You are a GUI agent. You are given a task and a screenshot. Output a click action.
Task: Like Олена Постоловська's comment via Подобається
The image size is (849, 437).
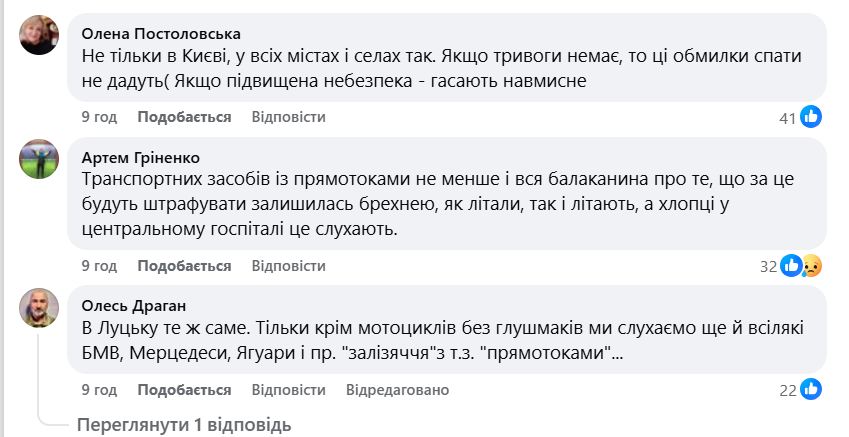pos(184,117)
